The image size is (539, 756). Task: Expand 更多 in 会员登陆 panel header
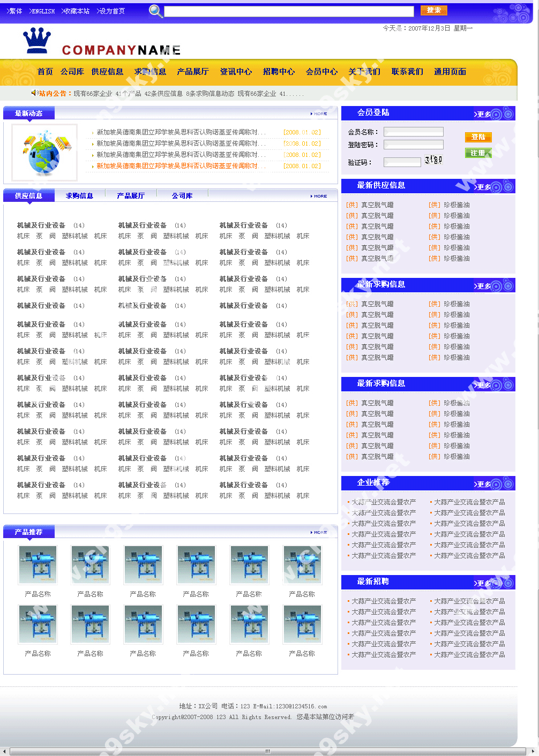[x=482, y=114]
